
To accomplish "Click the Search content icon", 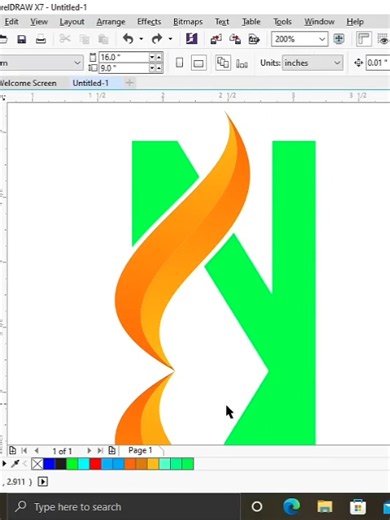I will coord(192,39).
